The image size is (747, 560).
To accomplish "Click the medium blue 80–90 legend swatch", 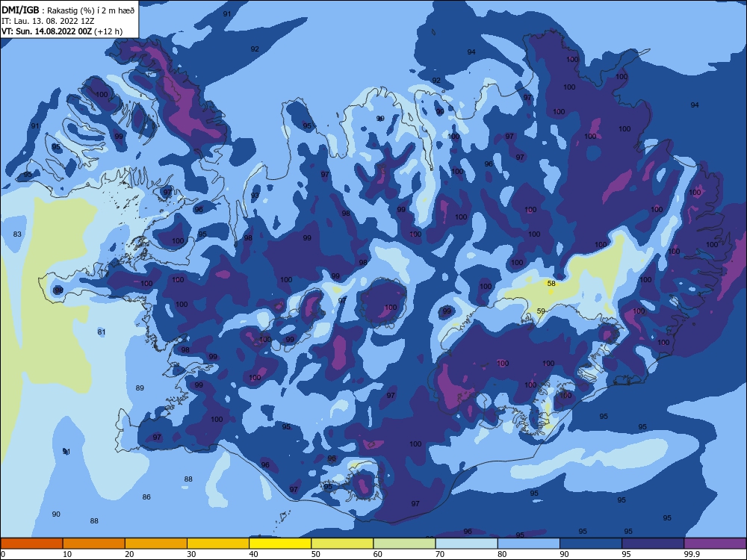I will pos(529,544).
